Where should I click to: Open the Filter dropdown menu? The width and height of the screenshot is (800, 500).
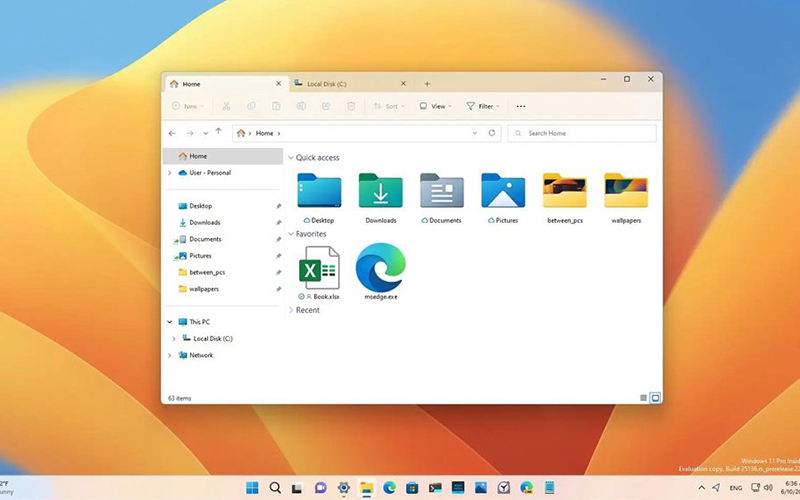(483, 106)
